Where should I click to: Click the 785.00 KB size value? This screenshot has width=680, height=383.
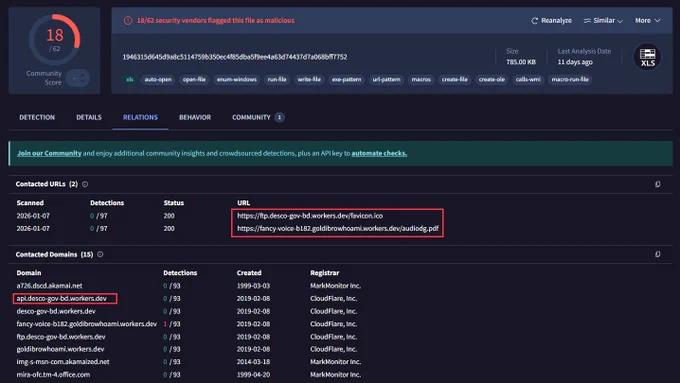tap(521, 62)
